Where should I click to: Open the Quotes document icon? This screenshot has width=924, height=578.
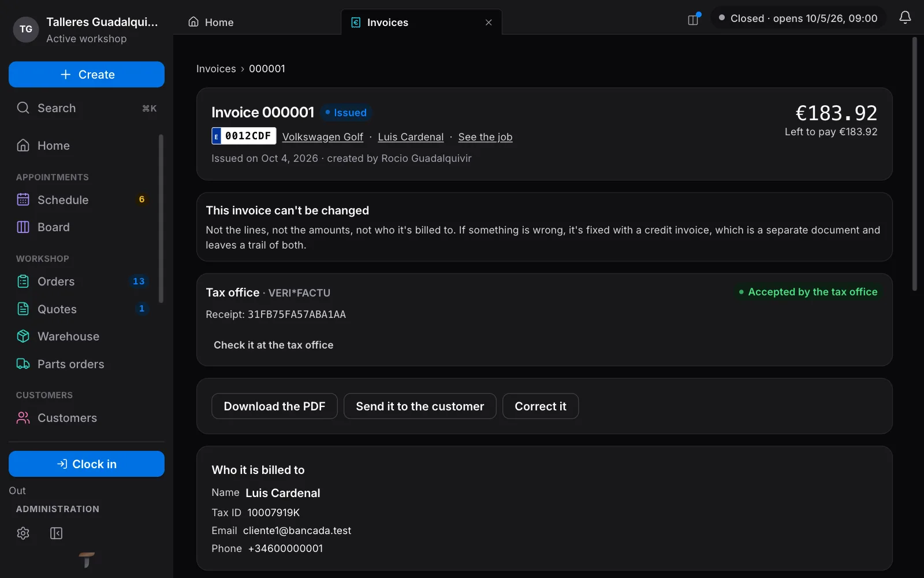[x=23, y=309]
